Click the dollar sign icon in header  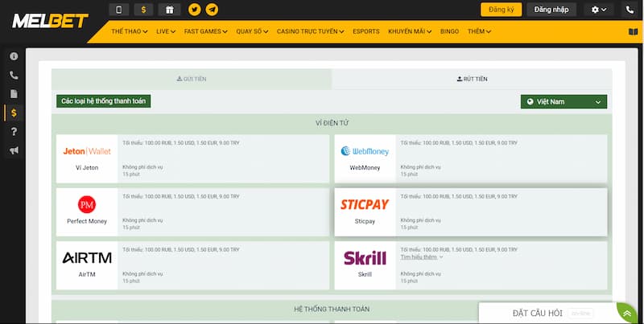pos(143,10)
